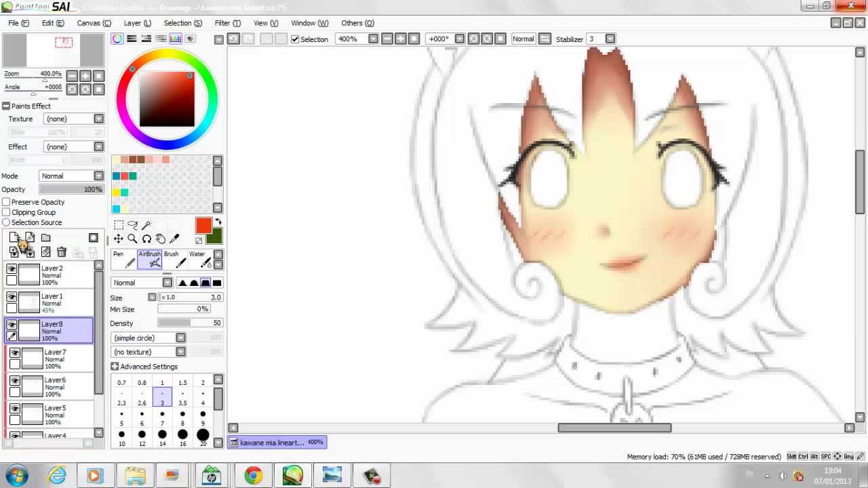Image resolution: width=868 pixels, height=488 pixels.
Task: Create a new layer folder
Action: (x=45, y=238)
